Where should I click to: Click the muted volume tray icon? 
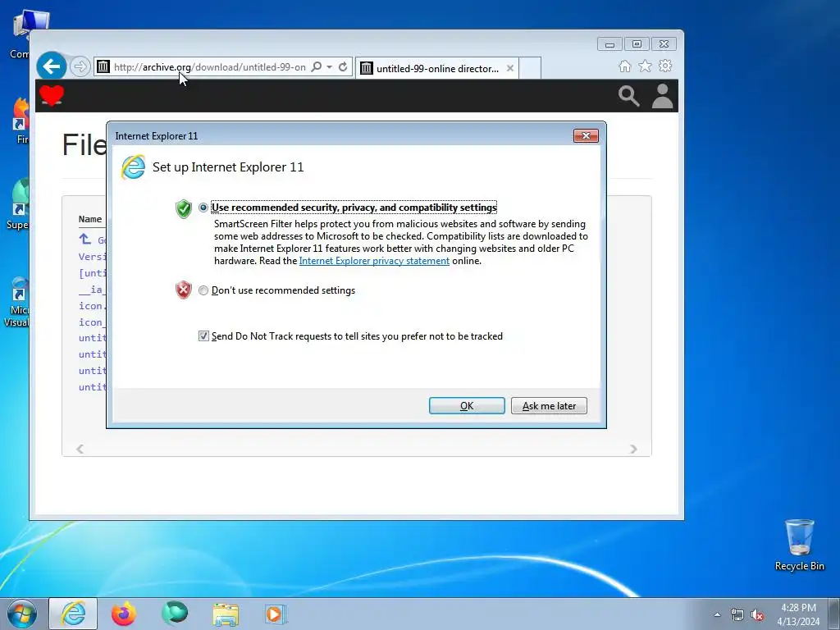pyautogui.click(x=757, y=614)
